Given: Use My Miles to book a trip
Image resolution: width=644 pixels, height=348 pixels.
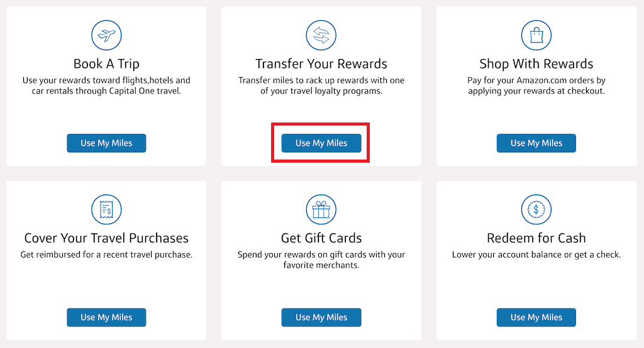Looking at the screenshot, I should [106, 143].
